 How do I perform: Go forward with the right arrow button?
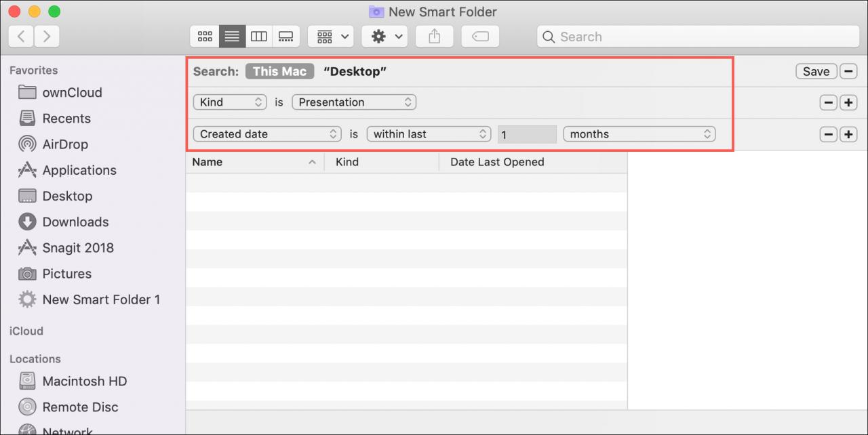[47, 37]
